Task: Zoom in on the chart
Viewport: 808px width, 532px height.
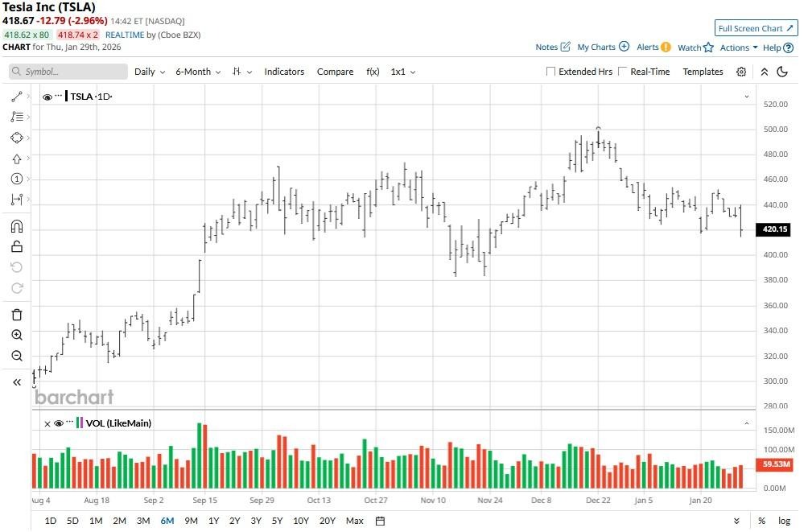Action: click(16, 335)
